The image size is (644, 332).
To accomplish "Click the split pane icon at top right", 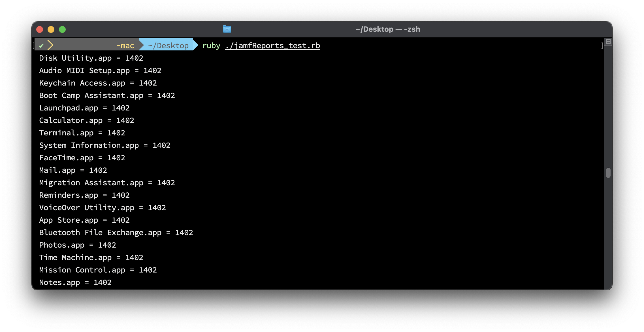I will coord(608,42).
